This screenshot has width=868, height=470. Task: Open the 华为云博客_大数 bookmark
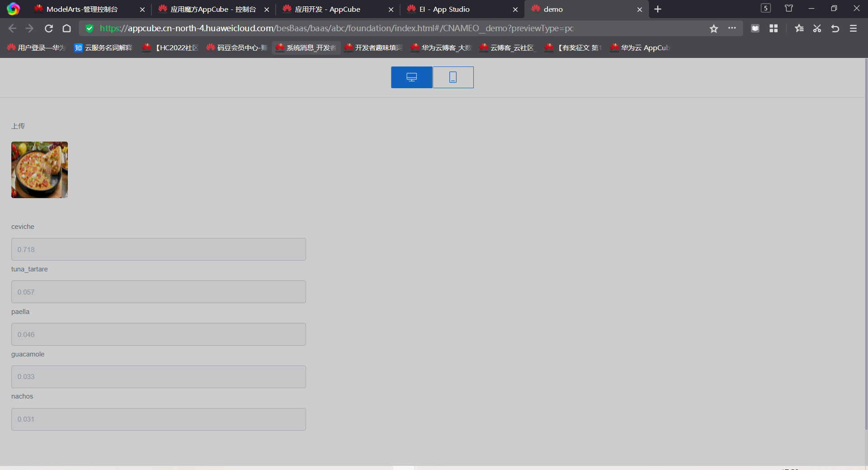[441, 47]
